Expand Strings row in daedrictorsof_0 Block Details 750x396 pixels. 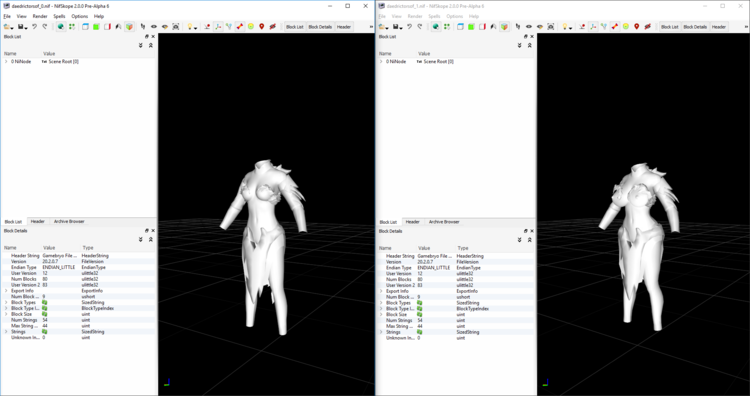tap(6, 331)
